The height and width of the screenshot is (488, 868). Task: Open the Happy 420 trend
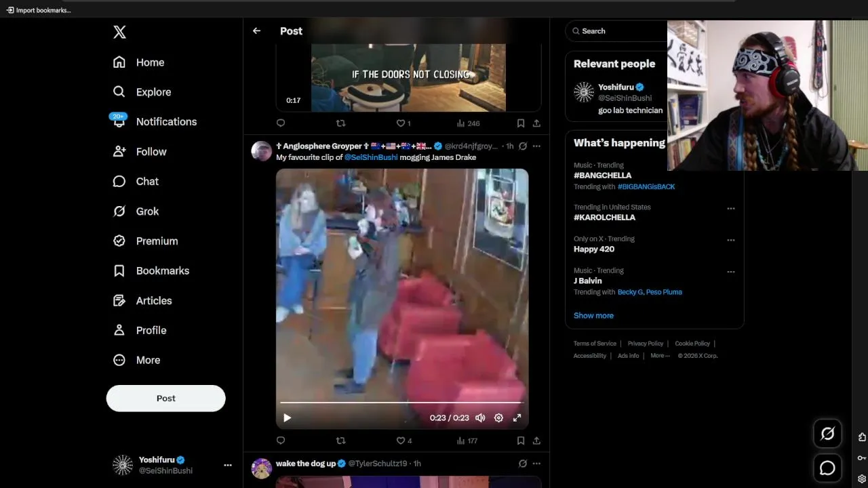click(594, 249)
